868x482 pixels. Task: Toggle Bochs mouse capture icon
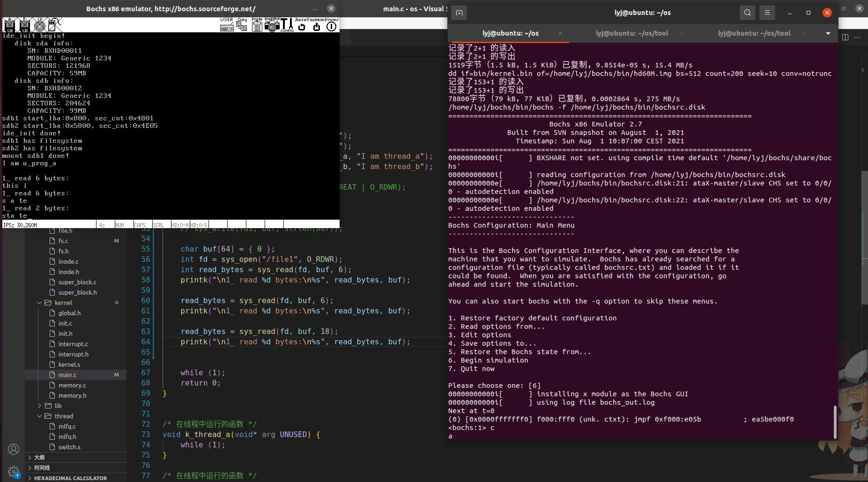coord(54,25)
